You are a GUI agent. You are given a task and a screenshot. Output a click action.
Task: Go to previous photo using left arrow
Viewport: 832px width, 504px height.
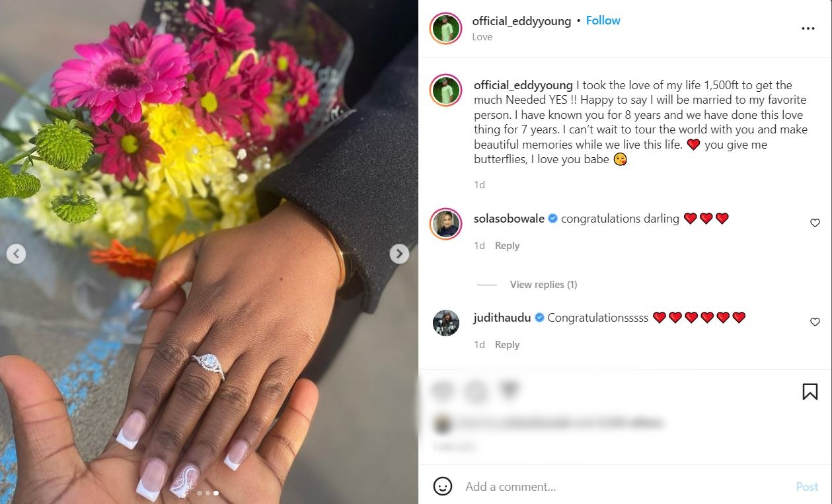click(16, 254)
